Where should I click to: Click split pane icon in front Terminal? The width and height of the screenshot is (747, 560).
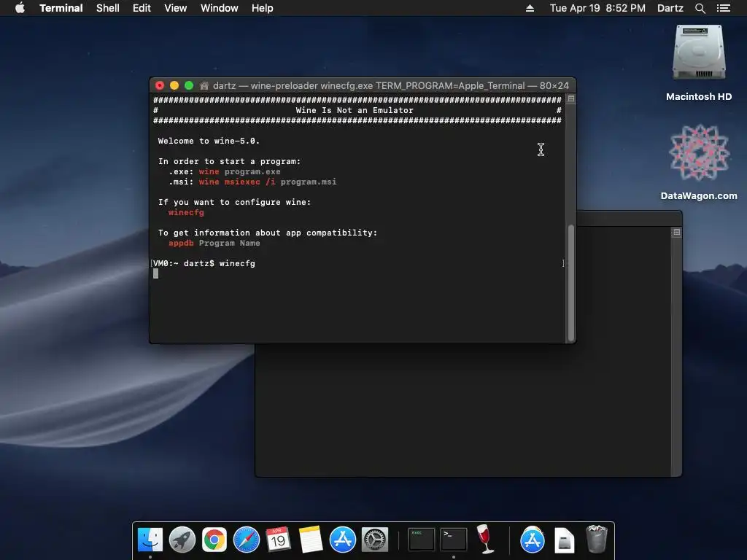pos(570,98)
